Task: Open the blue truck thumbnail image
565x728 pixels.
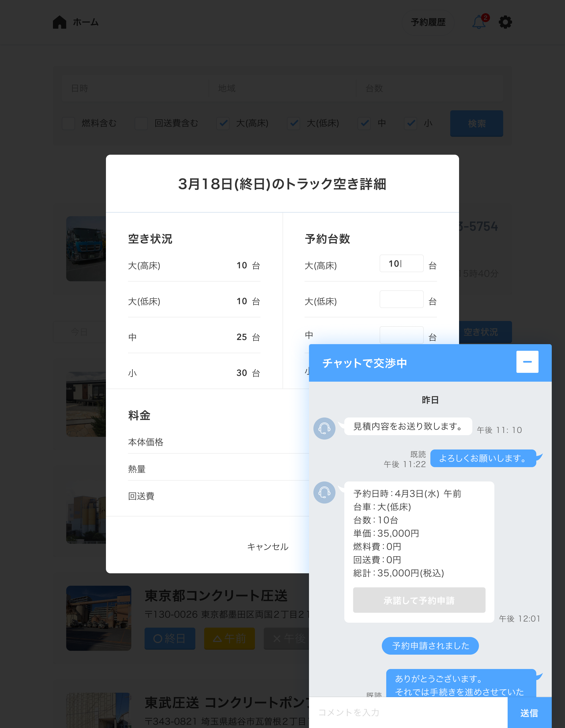Action: pos(86,249)
